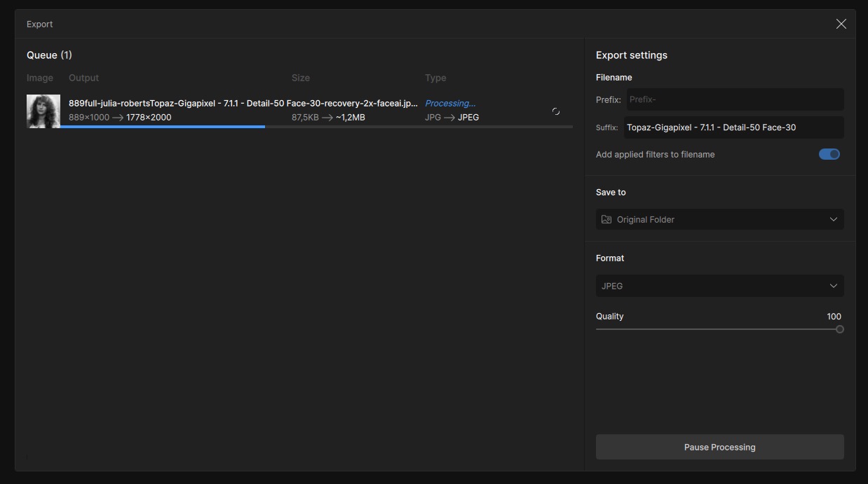Image resolution: width=868 pixels, height=484 pixels.
Task: Click the Quality value 100
Action: [834, 316]
